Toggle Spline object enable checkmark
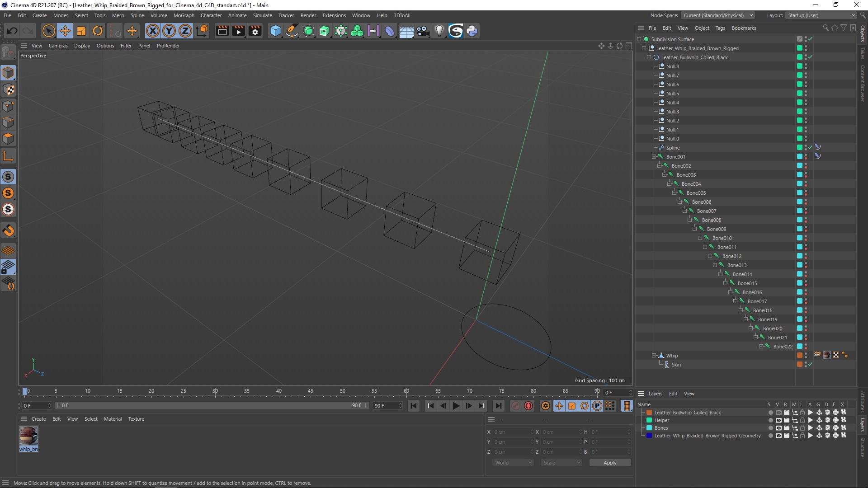 click(x=810, y=148)
